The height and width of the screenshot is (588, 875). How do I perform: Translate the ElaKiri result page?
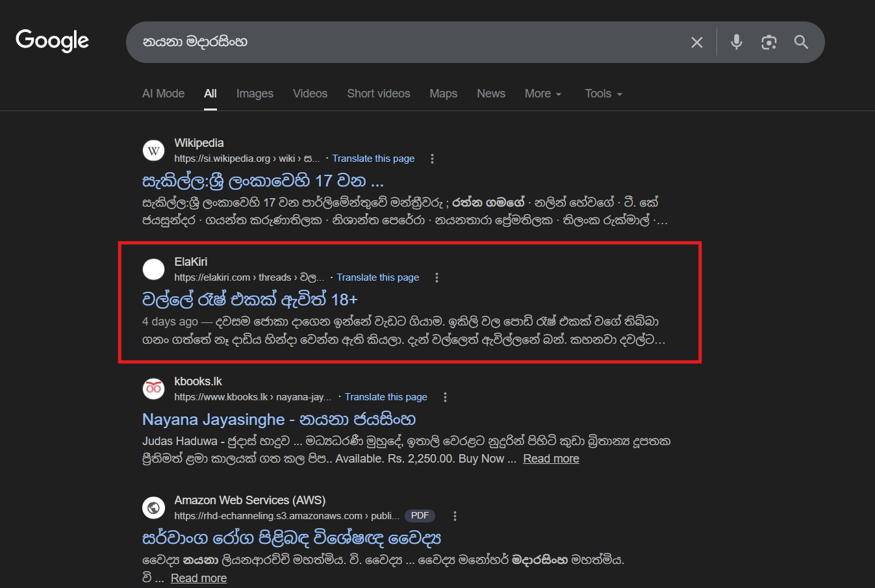click(378, 277)
